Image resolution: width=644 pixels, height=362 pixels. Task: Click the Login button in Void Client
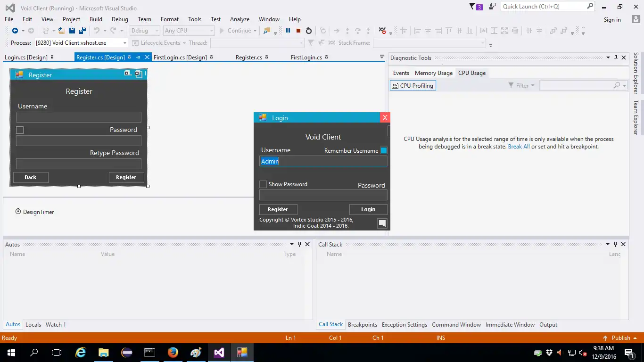click(x=368, y=209)
